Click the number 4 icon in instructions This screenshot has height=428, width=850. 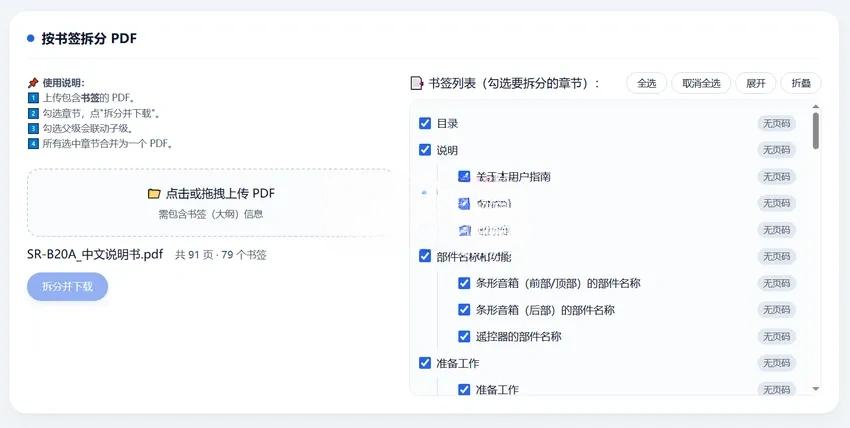click(x=33, y=144)
